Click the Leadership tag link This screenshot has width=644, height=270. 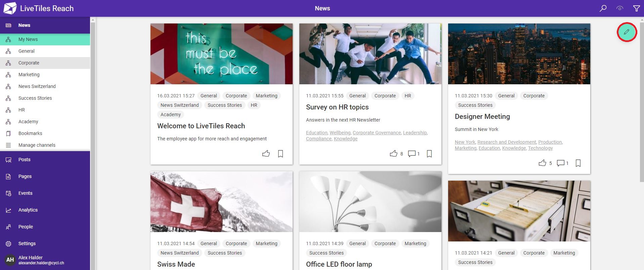[x=415, y=133]
